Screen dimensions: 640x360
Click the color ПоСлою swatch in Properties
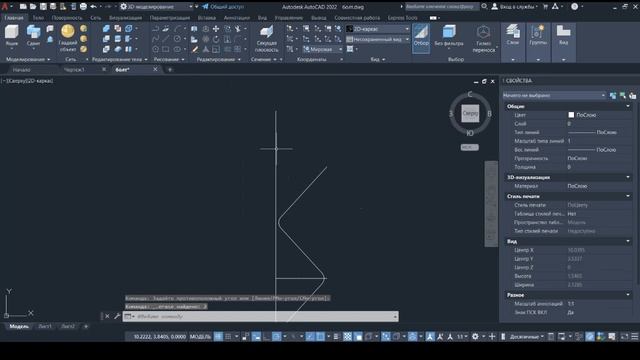click(571, 115)
